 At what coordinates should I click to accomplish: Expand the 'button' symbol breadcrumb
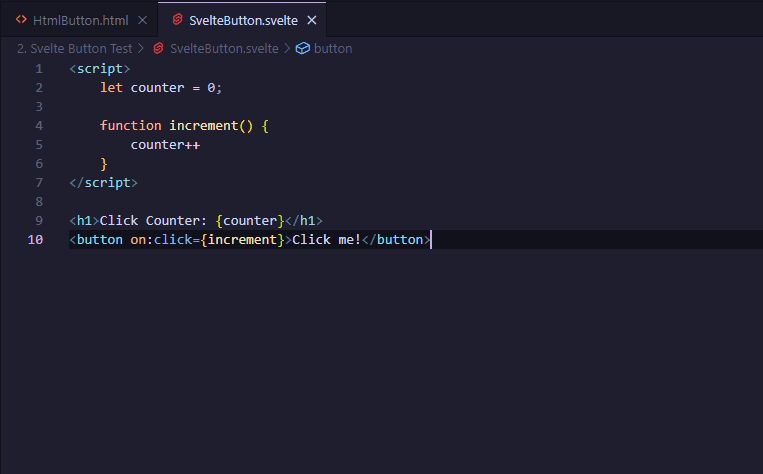[x=332, y=48]
